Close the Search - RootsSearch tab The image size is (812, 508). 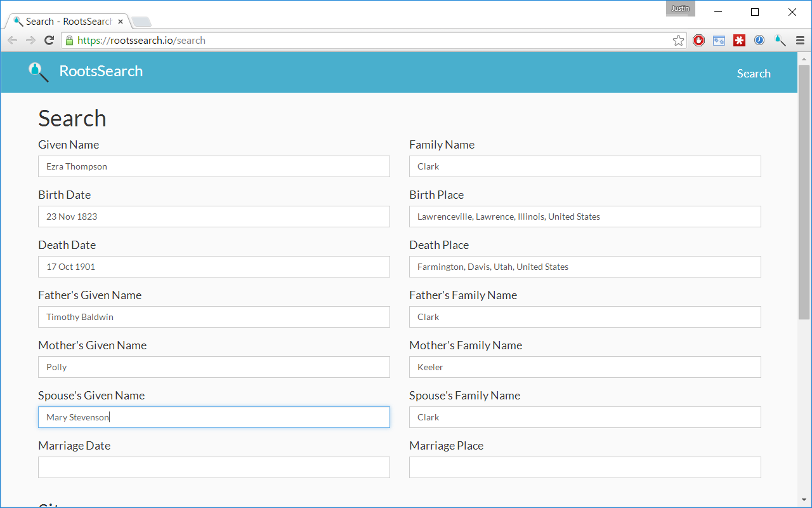coord(121,22)
